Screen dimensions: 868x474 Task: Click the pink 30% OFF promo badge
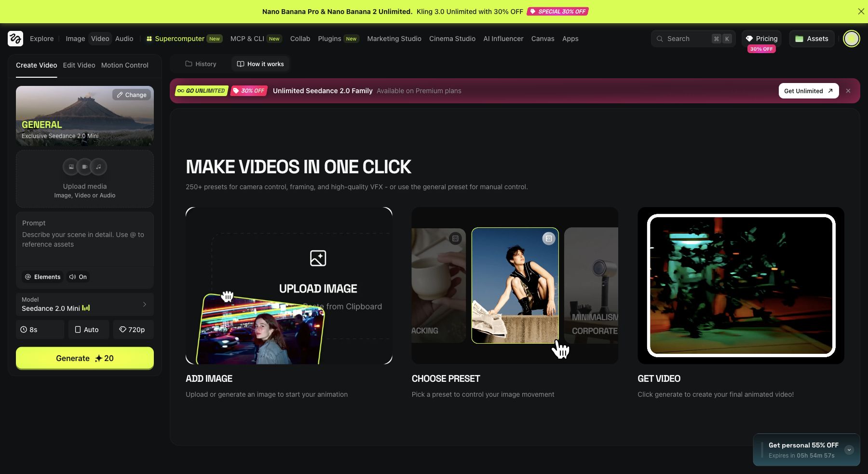[x=249, y=91]
